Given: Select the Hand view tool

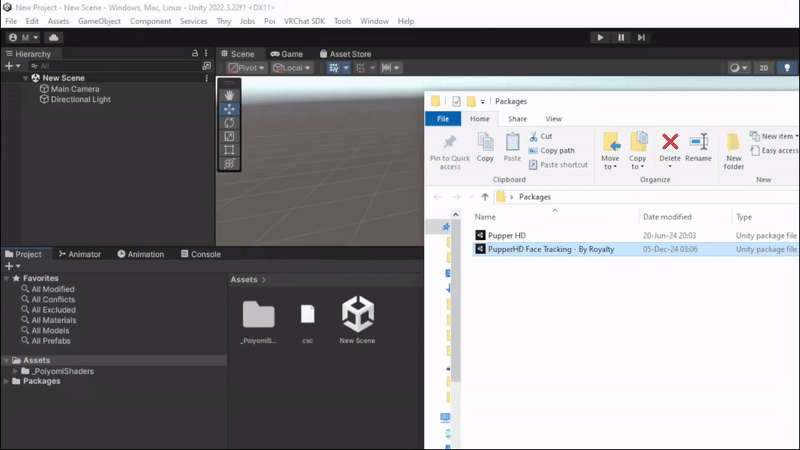Looking at the screenshot, I should (x=229, y=95).
